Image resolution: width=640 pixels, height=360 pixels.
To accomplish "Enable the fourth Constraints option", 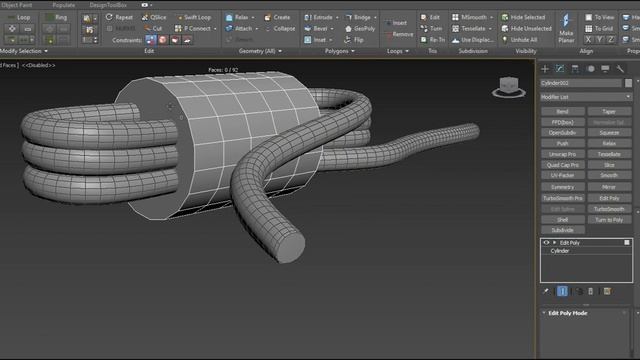I will [x=187, y=40].
